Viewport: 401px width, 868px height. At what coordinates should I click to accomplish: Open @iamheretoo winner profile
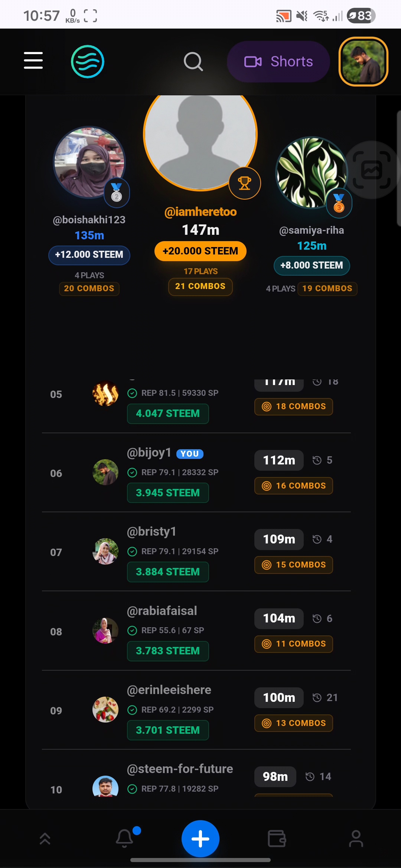[x=200, y=212]
